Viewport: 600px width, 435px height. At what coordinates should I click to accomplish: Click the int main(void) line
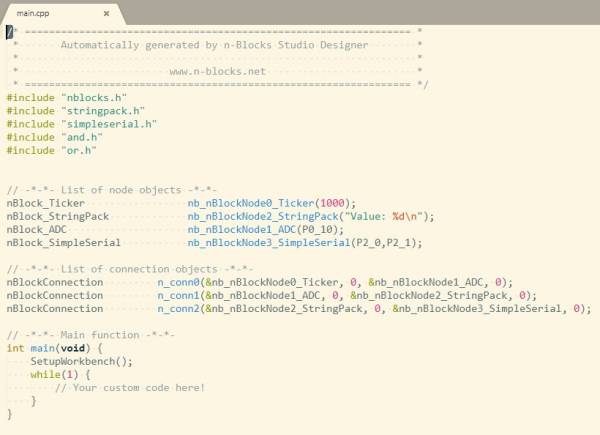(x=55, y=348)
